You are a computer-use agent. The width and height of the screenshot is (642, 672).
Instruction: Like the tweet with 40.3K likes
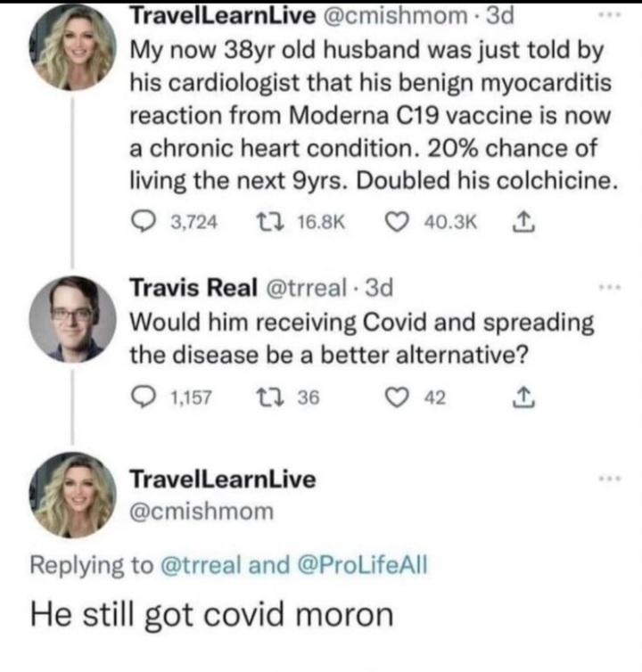(x=395, y=222)
